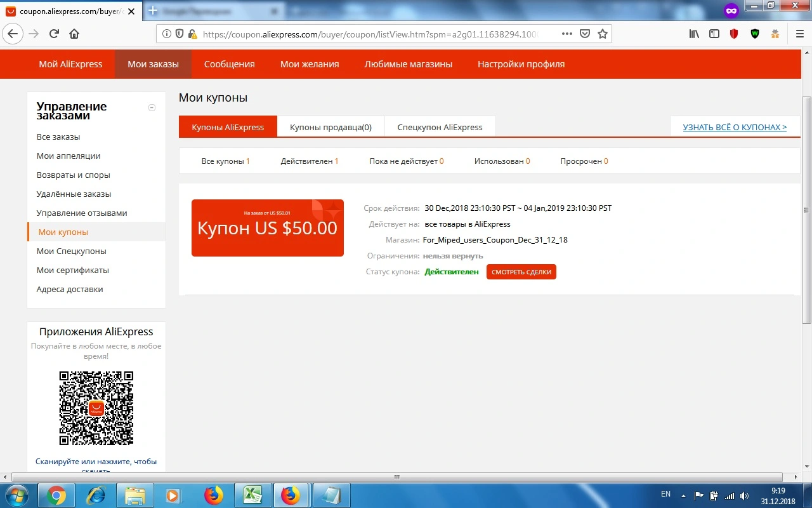The image size is (812, 508).
Task: Show hidden tray icons arrow
Action: 683,495
